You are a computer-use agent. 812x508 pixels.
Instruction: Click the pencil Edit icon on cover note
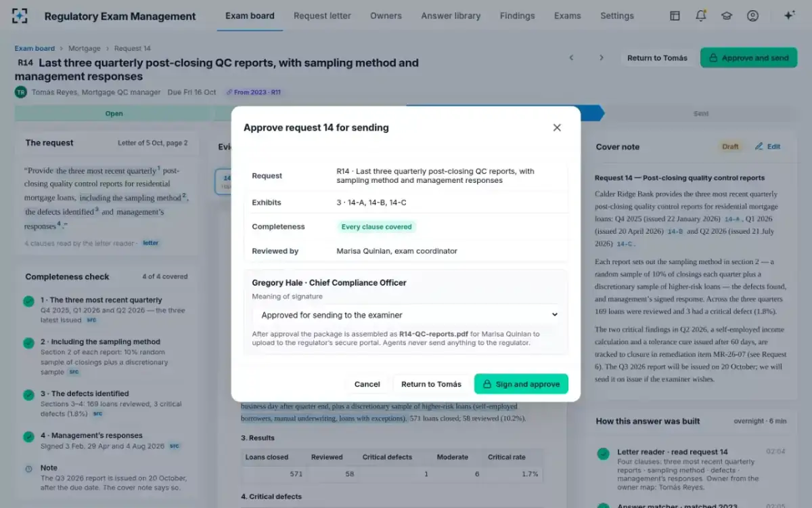tap(759, 146)
